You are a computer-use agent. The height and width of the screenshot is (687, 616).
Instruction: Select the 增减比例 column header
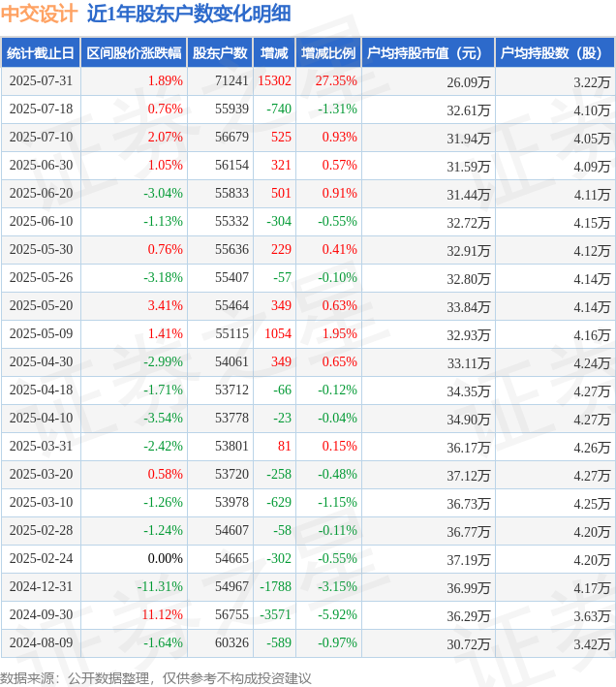click(x=328, y=53)
